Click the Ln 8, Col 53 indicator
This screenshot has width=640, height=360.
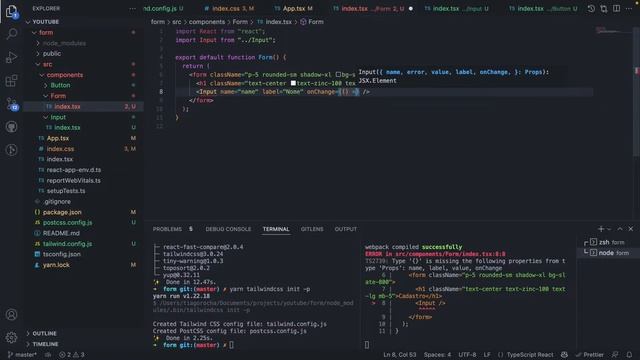[400, 355]
